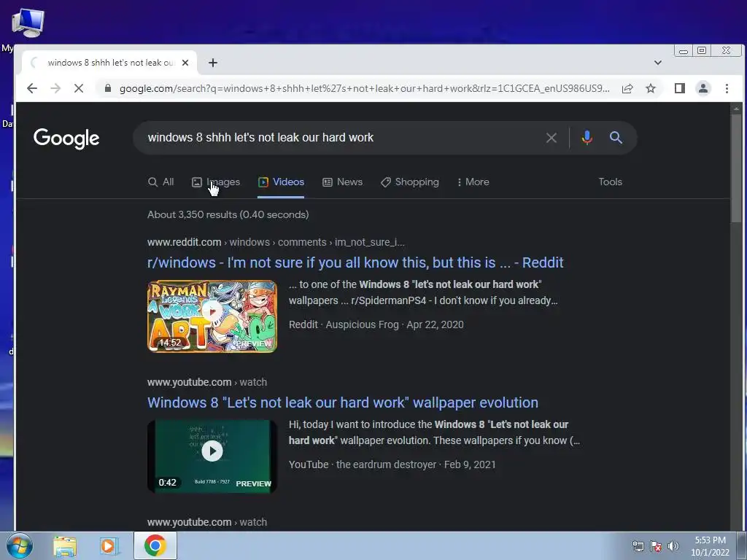Image resolution: width=747 pixels, height=560 pixels.
Task: Open Windows Explorer from taskbar
Action: pos(65,546)
